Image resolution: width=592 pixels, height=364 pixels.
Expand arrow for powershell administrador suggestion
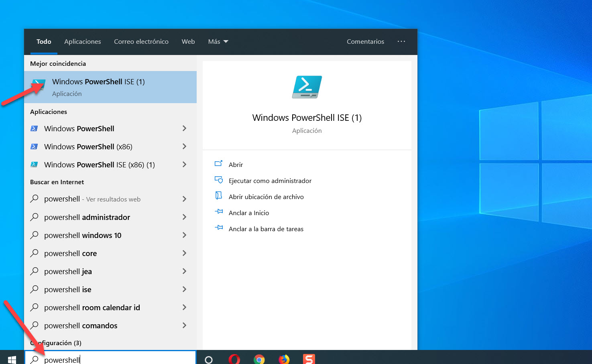185,217
